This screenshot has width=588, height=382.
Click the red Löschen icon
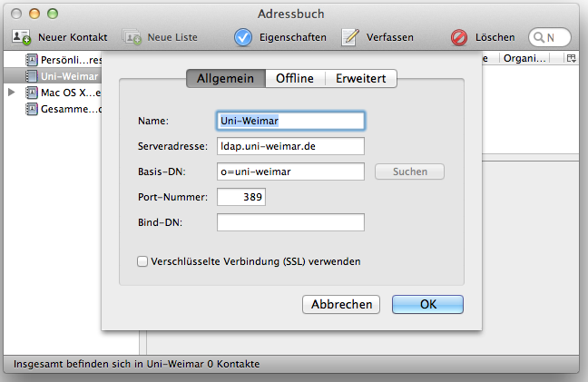coord(459,37)
